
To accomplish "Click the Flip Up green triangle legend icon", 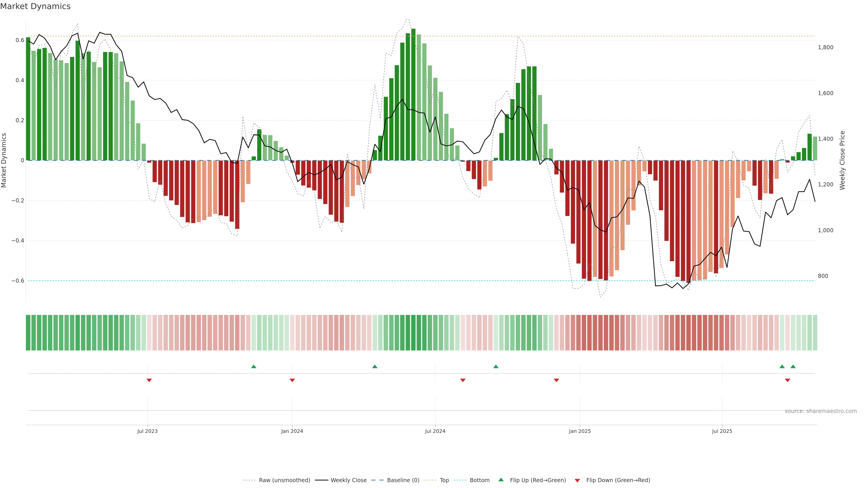I will click(x=501, y=480).
